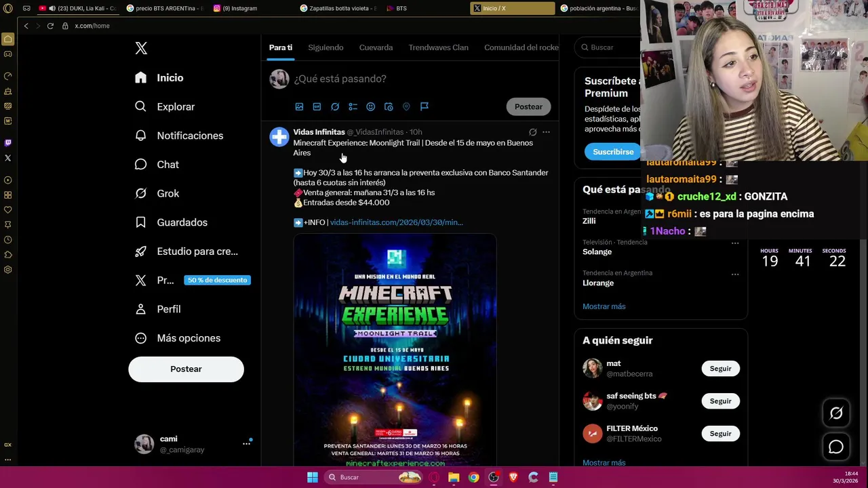Switch to the Siguiendo tab
Image resolution: width=868 pixels, height=488 pixels.
pyautogui.click(x=325, y=47)
